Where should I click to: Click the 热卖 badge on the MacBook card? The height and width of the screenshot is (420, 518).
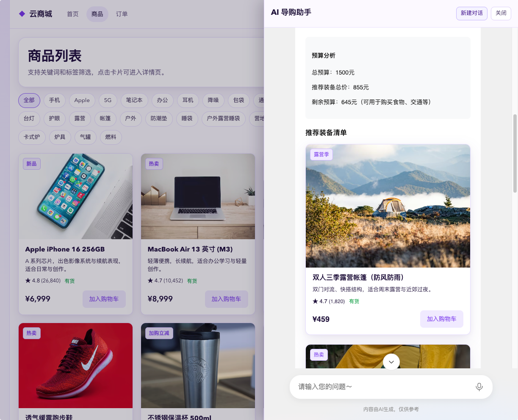[x=154, y=164]
